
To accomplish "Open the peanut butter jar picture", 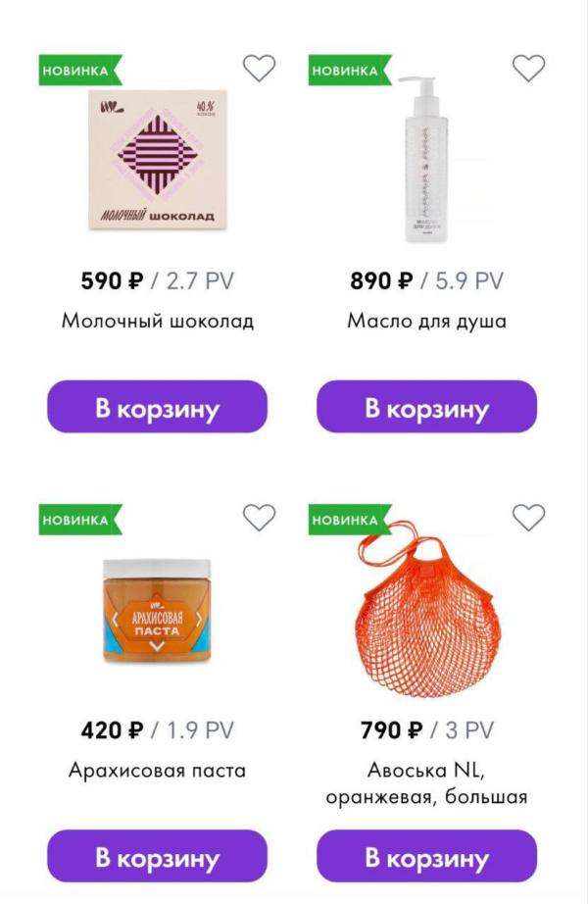I will (157, 608).
